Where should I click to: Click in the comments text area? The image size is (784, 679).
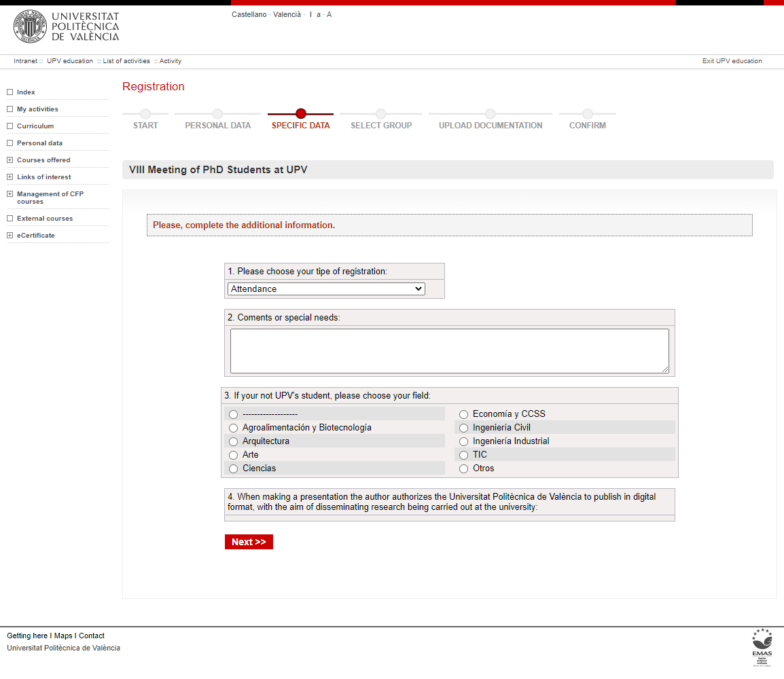(449, 351)
